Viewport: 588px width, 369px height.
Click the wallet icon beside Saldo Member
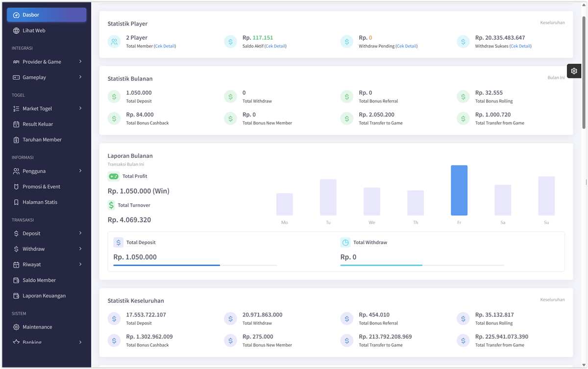tap(16, 280)
